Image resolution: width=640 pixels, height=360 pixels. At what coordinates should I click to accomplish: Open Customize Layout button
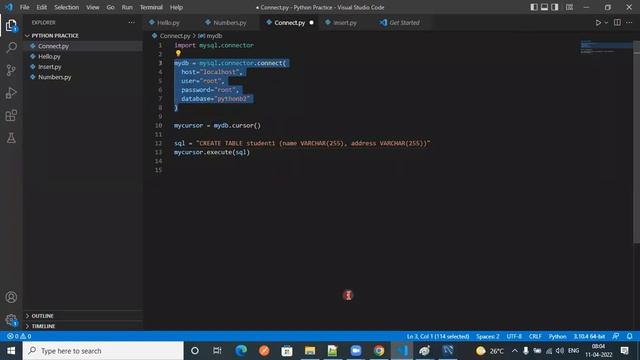[569, 7]
